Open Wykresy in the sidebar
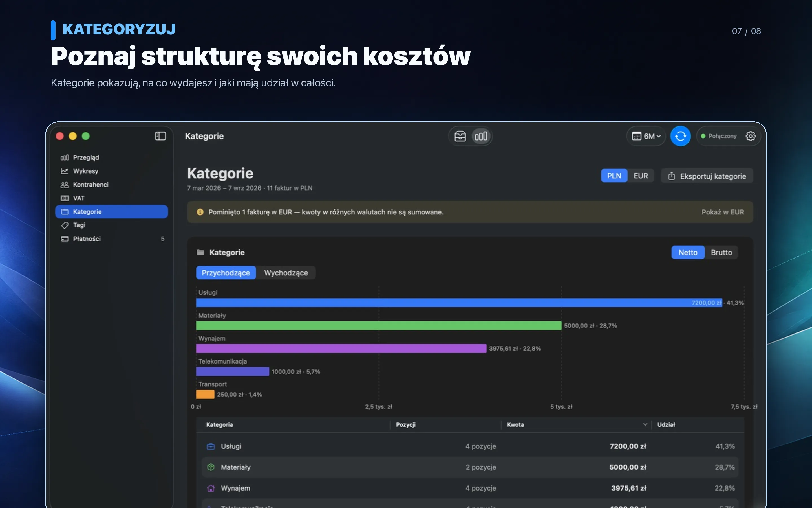This screenshot has height=508, width=812. (111, 171)
